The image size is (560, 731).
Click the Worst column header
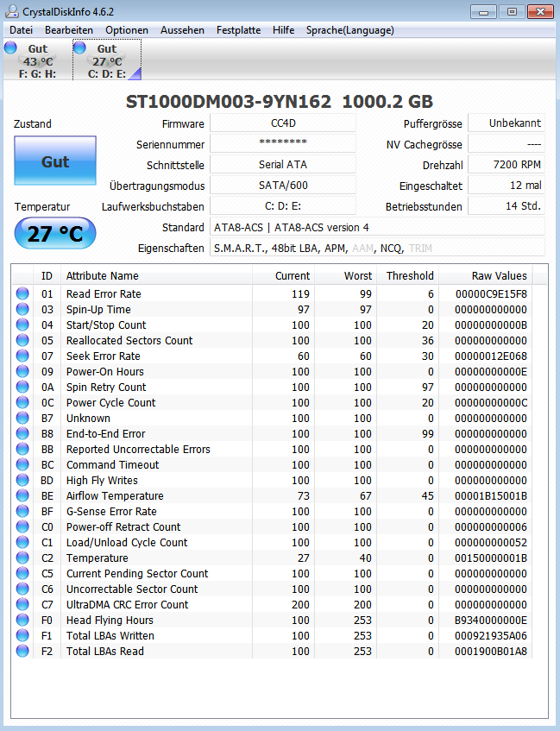tap(345, 275)
